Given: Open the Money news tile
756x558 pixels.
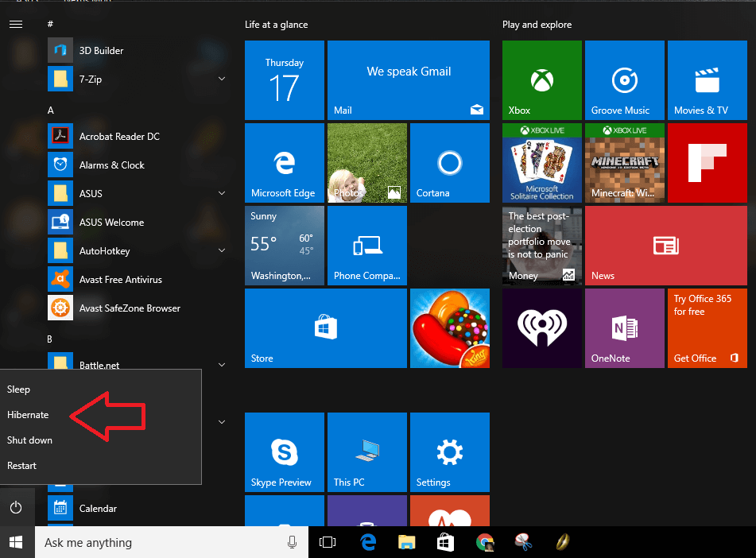Looking at the screenshot, I should tap(542, 246).
